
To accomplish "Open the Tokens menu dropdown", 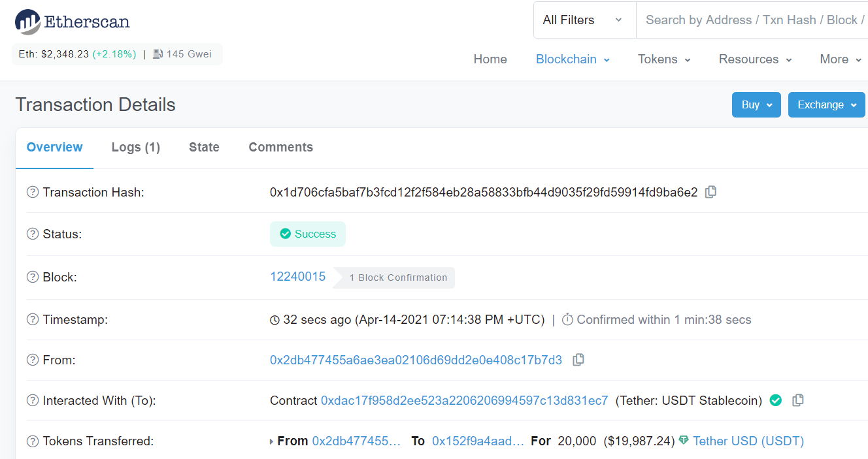I will pyautogui.click(x=664, y=59).
